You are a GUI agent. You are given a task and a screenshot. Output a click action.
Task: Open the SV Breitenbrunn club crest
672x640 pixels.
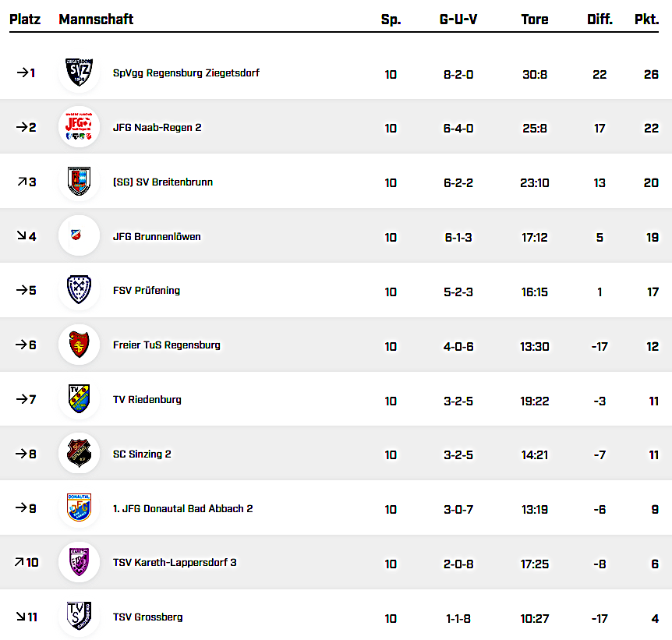(x=79, y=182)
